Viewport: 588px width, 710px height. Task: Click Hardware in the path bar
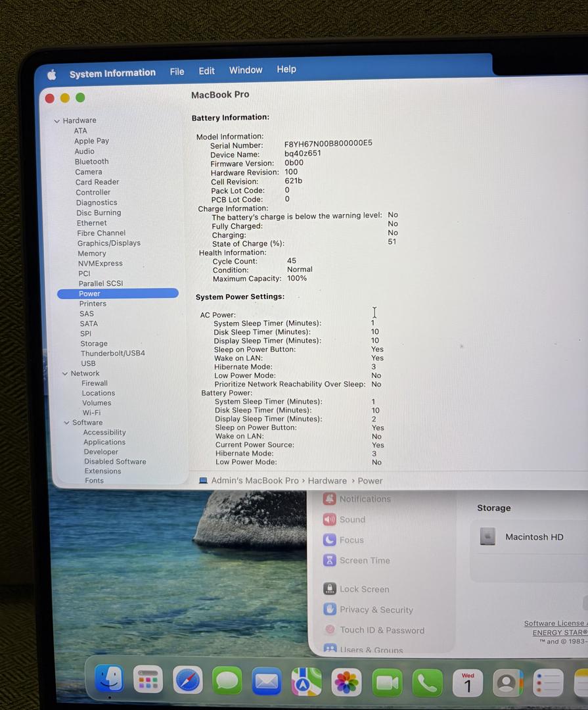point(327,481)
